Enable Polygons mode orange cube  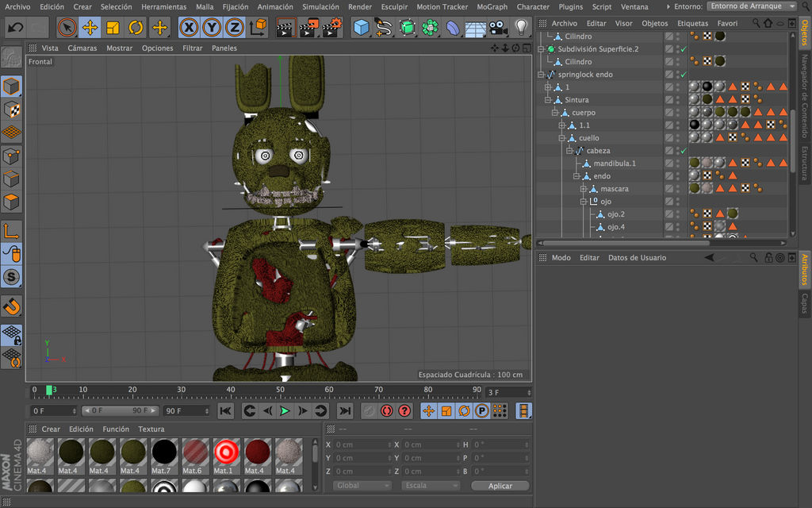pyautogui.click(x=11, y=202)
